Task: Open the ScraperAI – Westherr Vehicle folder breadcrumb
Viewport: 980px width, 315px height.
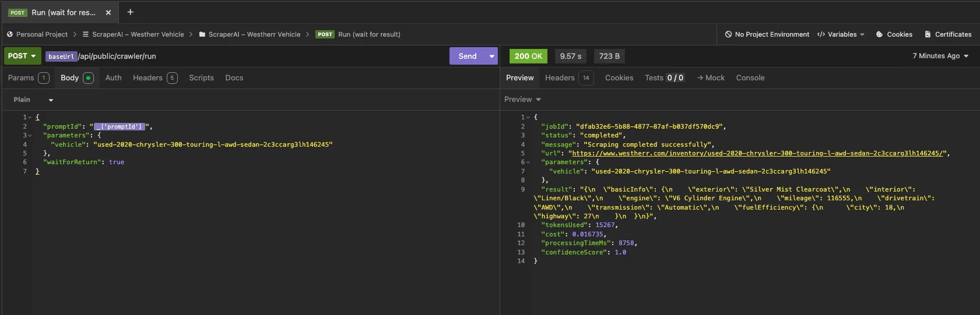Action: [254, 34]
